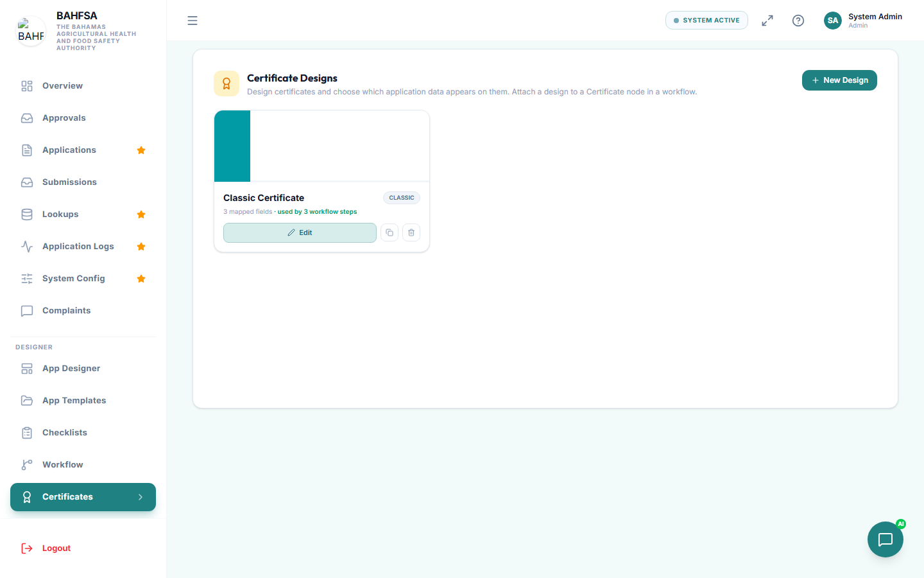Open the help question mark icon
The height and width of the screenshot is (578, 924).
[x=798, y=21]
